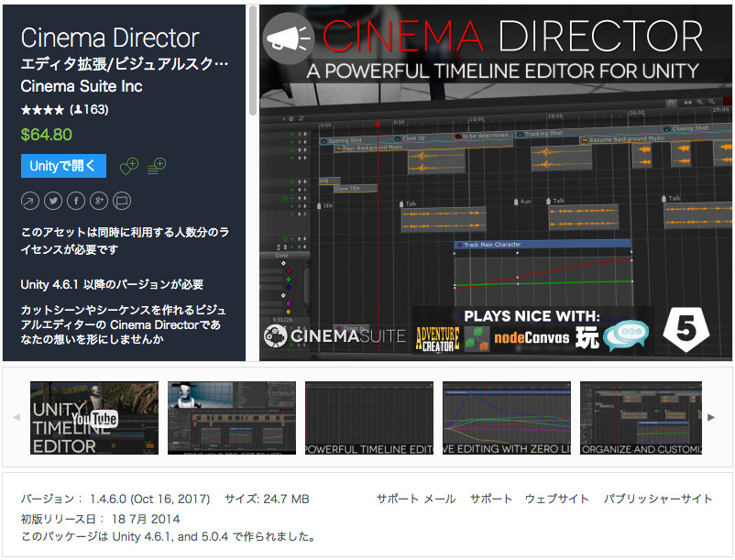The height and width of the screenshot is (560, 735).
Task: Click the comment bubble share icon
Action: (122, 201)
